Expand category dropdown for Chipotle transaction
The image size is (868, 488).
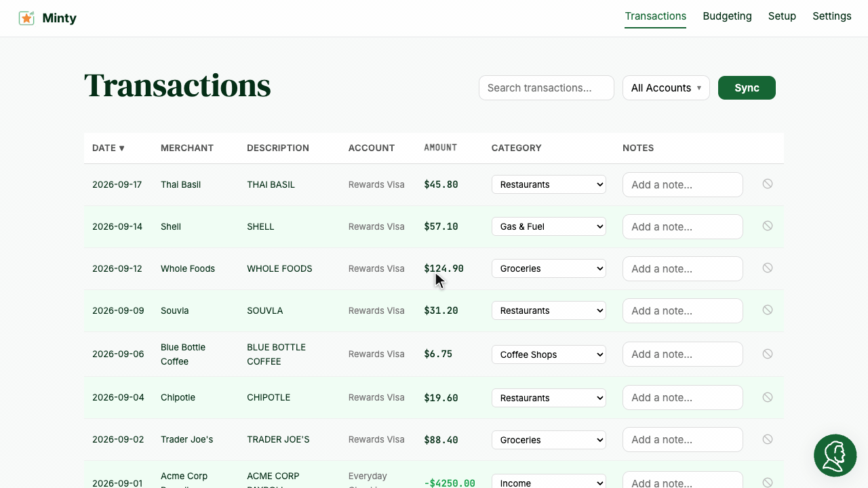pos(549,398)
